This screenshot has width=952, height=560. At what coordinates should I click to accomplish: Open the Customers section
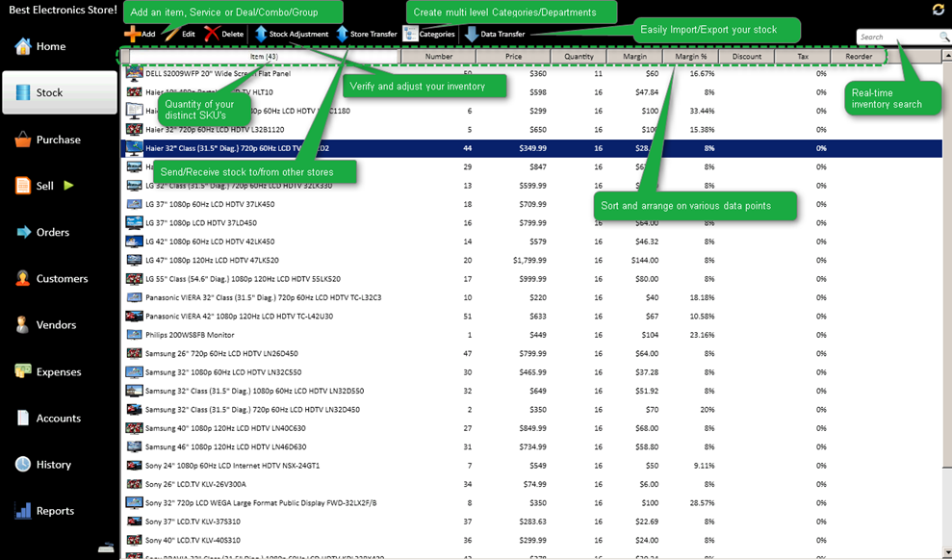(61, 279)
